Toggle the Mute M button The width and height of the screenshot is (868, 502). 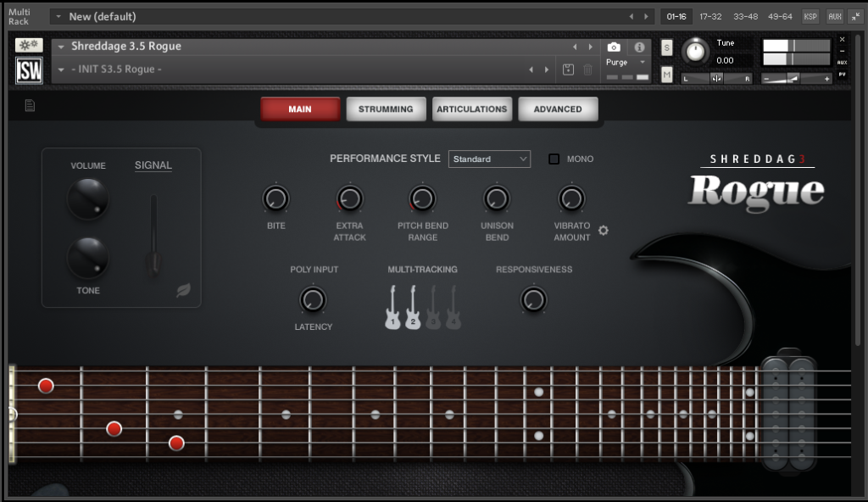point(666,74)
